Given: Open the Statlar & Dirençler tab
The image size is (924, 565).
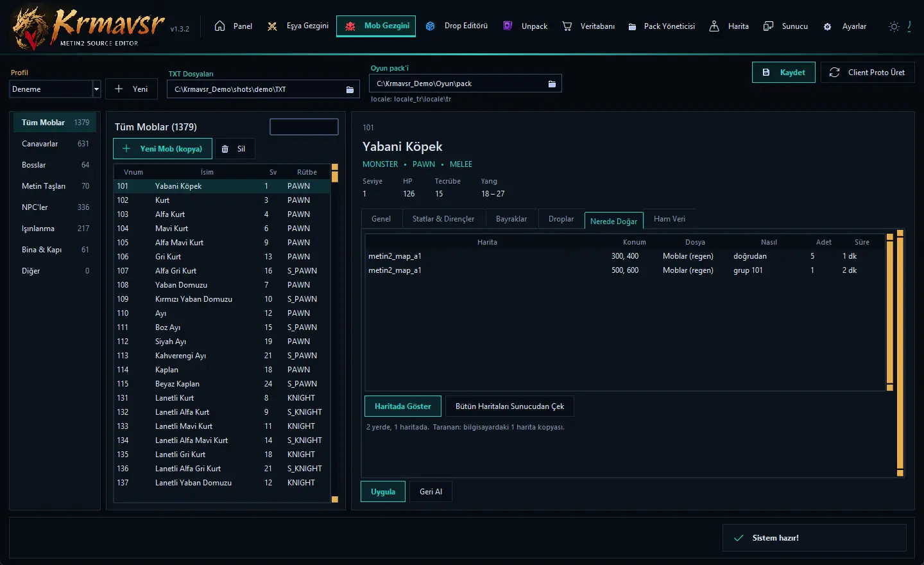Looking at the screenshot, I should (443, 219).
